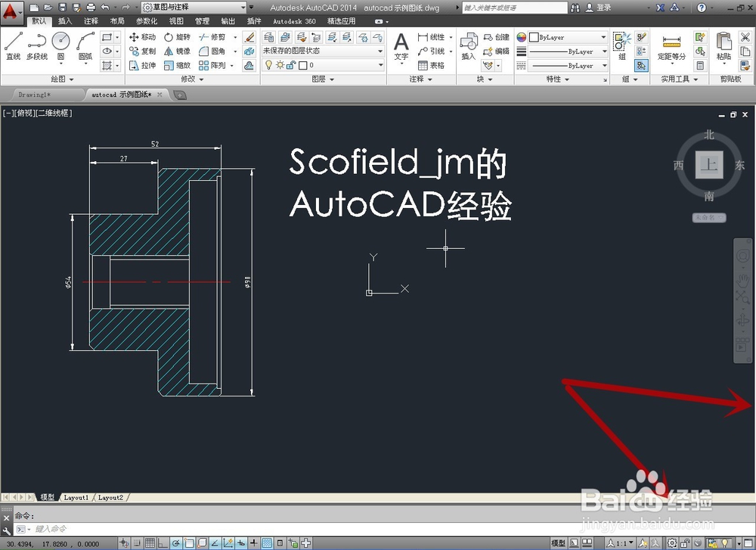The image size is (756, 550).
Task: Click the Measure (定距等分) utility
Action: [x=671, y=46]
